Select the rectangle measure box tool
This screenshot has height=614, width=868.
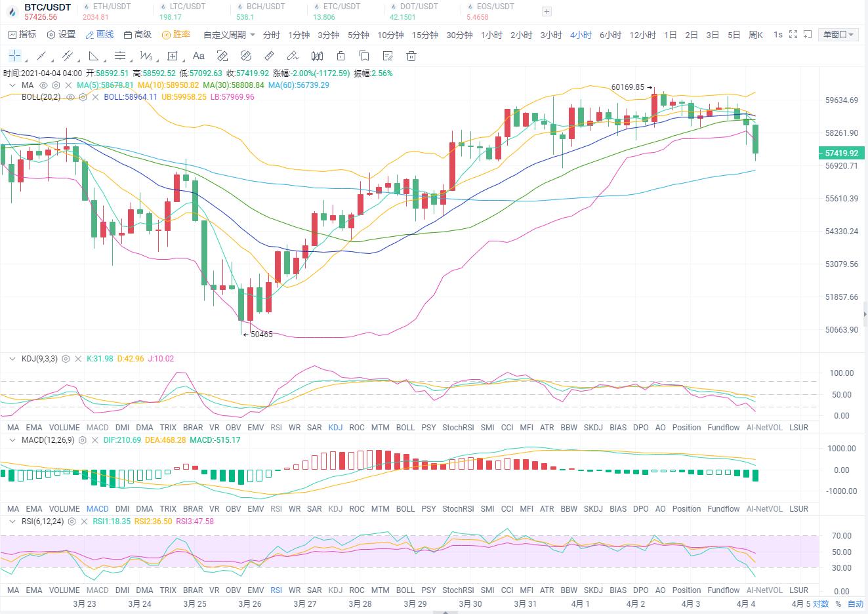(173, 56)
